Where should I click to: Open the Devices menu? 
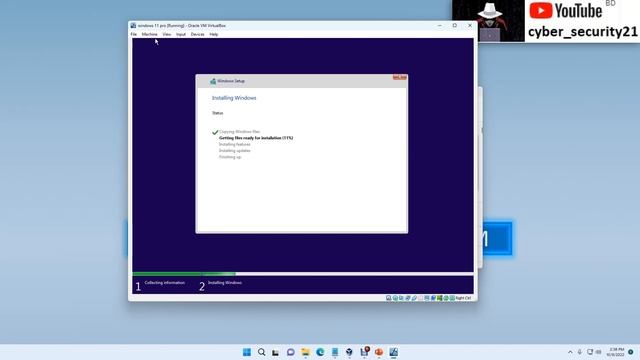coord(198,34)
